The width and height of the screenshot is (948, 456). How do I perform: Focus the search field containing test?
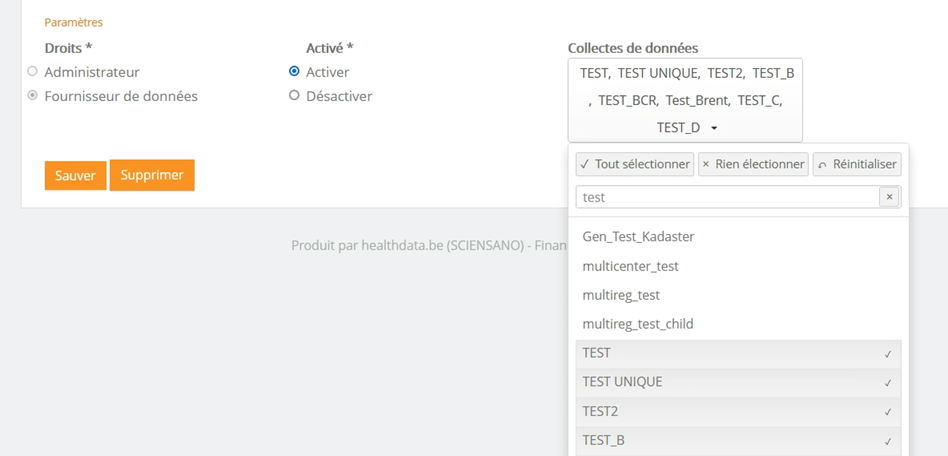pyautogui.click(x=726, y=197)
